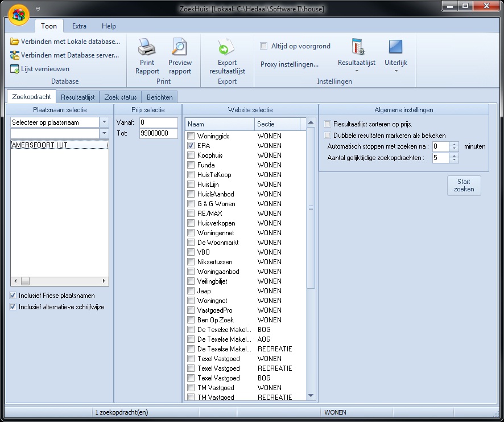Tick the Funda website checkbox

[x=191, y=165]
